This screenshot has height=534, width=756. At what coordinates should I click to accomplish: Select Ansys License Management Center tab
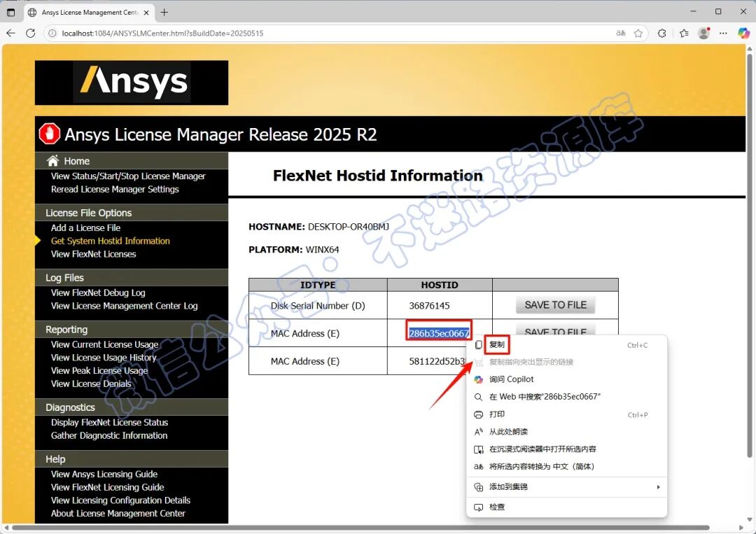coord(89,13)
